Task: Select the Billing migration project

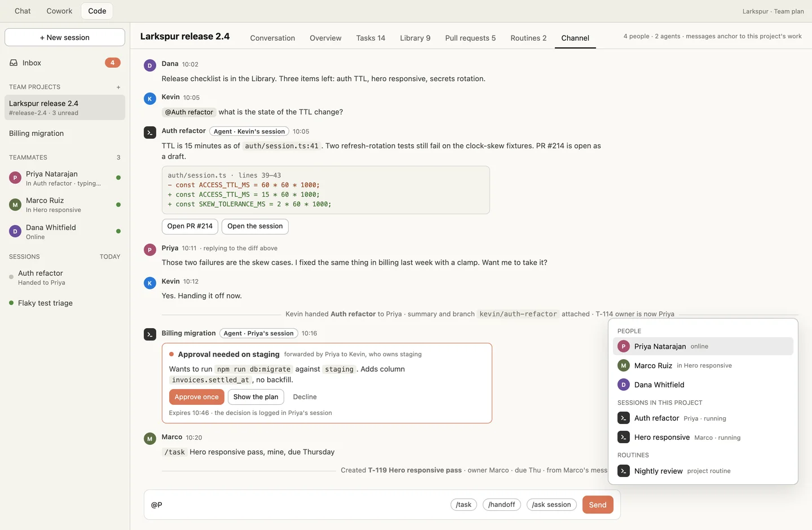Action: 65,134
